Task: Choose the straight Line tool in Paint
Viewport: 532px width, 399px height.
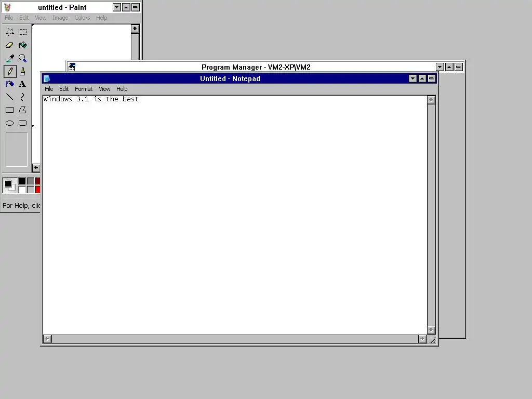Action: (9, 97)
